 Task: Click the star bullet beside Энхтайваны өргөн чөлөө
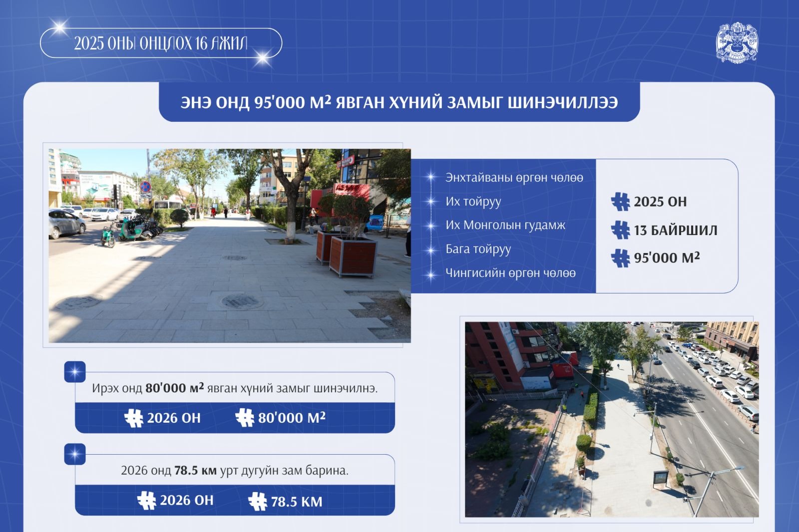[x=430, y=178]
